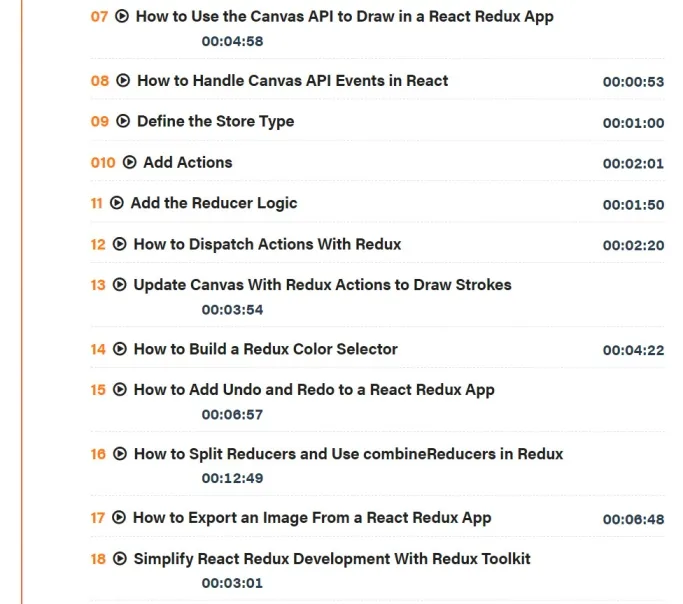Viewport: 683px width, 604px height.
Task: Open the Define the Store Type lesson
Action: [216, 121]
